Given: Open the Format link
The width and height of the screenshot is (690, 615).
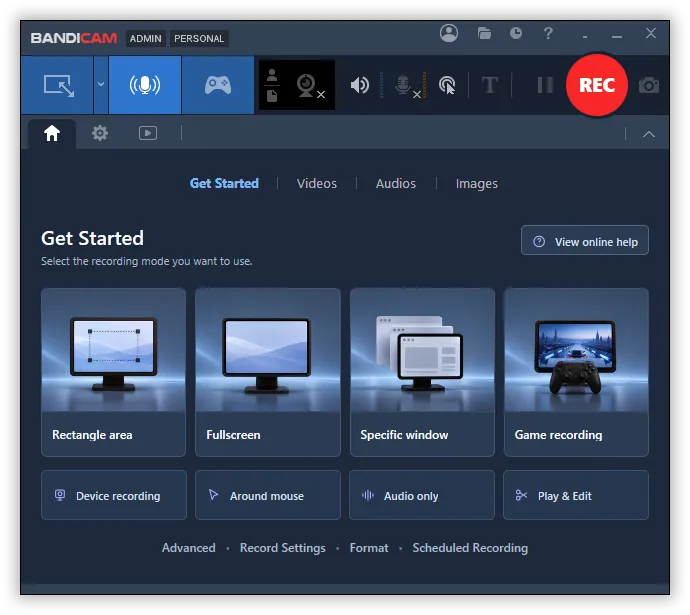Looking at the screenshot, I should (x=369, y=548).
